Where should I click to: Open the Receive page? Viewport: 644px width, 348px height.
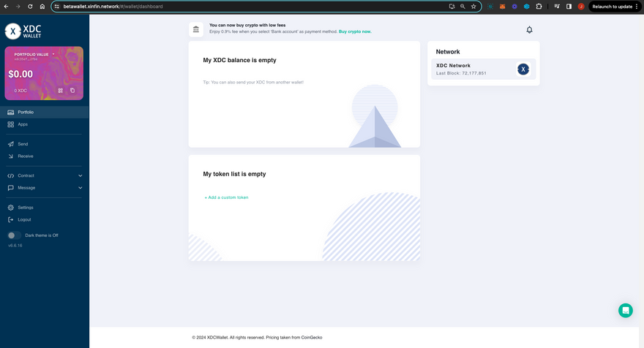point(25,156)
